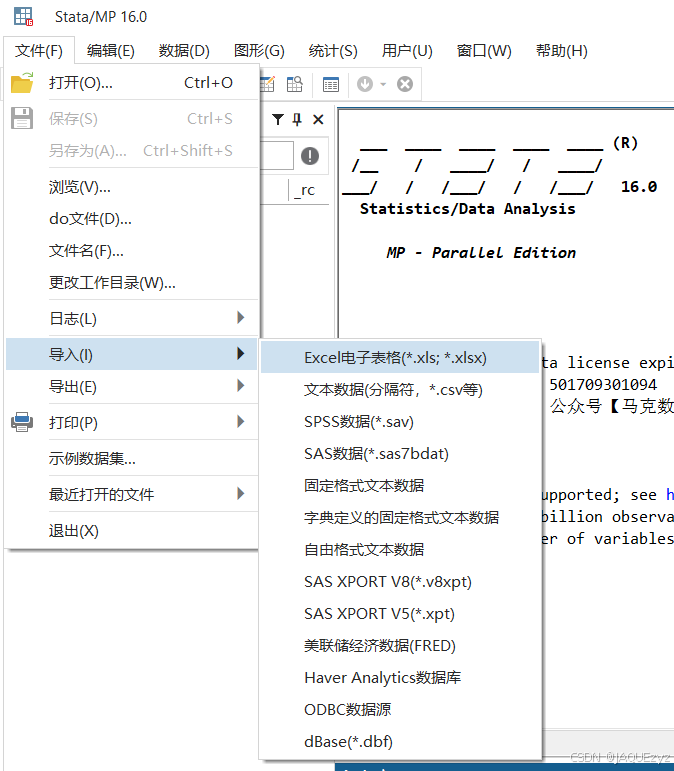Click the pin icon in History panel
This screenshot has width=674, height=771.
297,119
